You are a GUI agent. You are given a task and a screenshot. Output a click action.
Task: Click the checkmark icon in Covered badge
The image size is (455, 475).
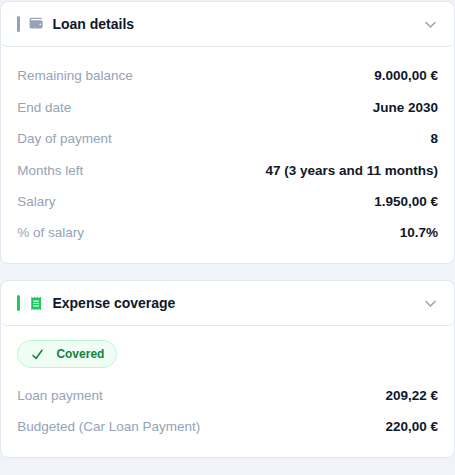37,354
